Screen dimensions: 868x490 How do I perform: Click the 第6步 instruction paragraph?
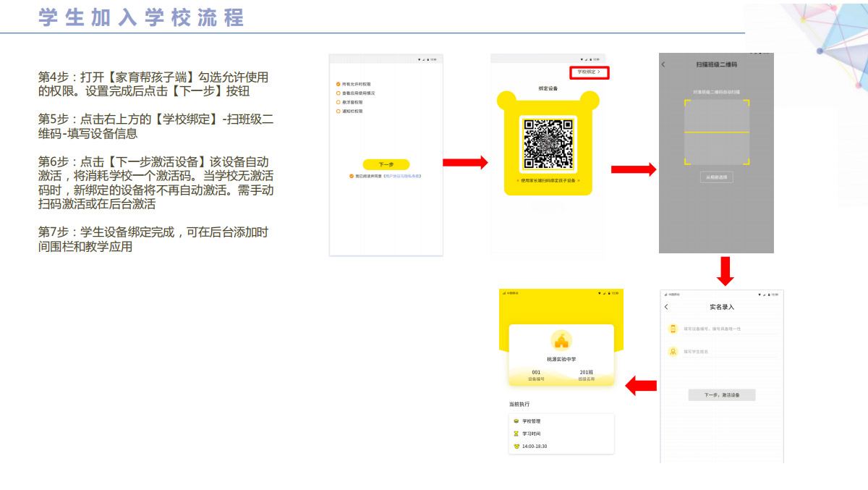pyautogui.click(x=156, y=182)
